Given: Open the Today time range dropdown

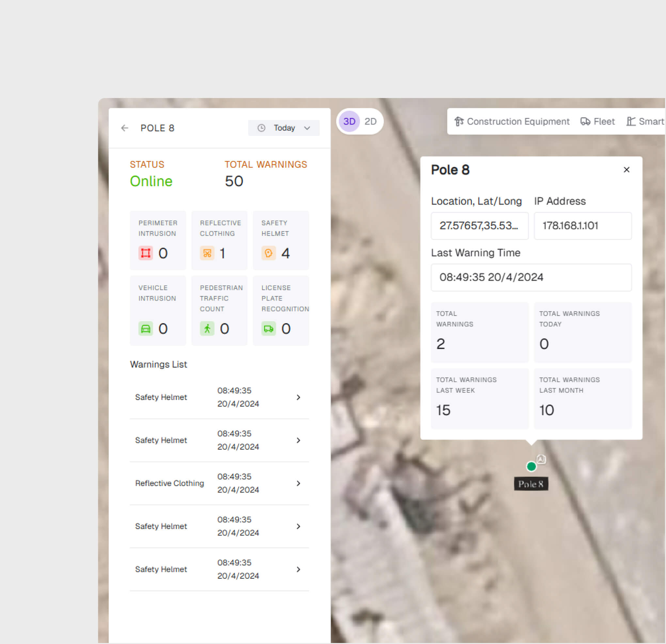Looking at the screenshot, I should click(284, 128).
